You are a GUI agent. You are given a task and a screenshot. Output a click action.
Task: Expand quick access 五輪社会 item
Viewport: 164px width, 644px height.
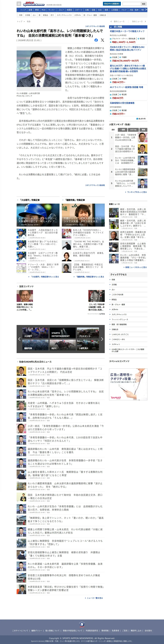(x=128, y=329)
